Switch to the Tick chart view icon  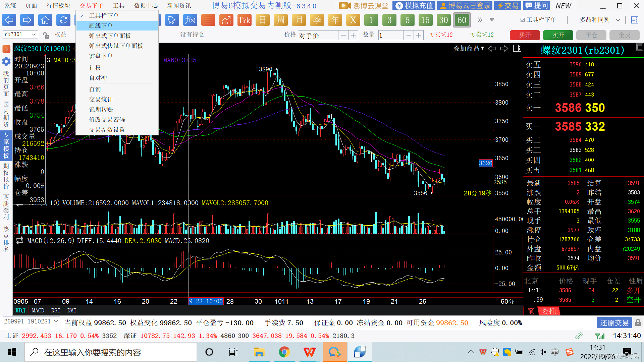(244, 20)
